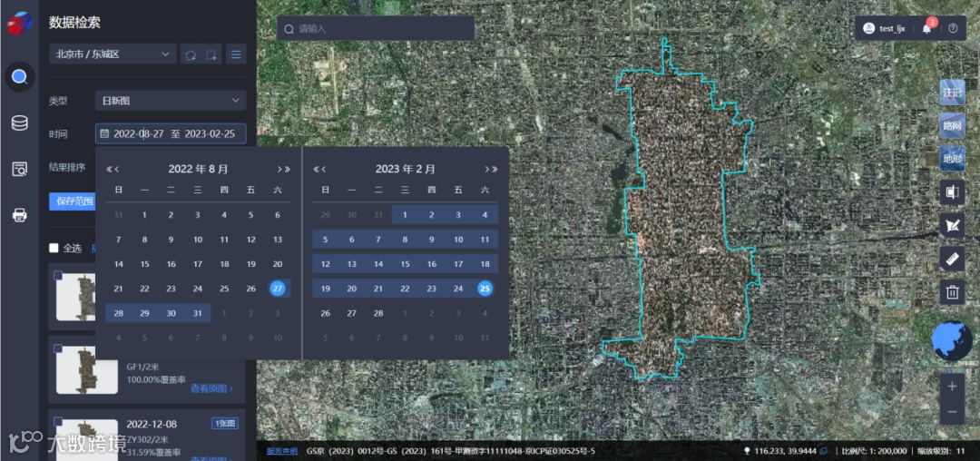
Task: Click the 1张图 badge on 2022-12-08 card
Action: (224, 424)
